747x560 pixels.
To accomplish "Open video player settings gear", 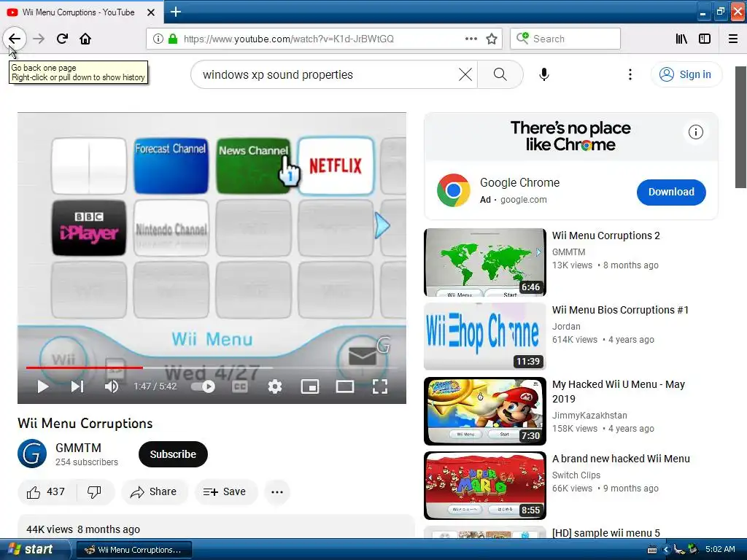I will (275, 386).
